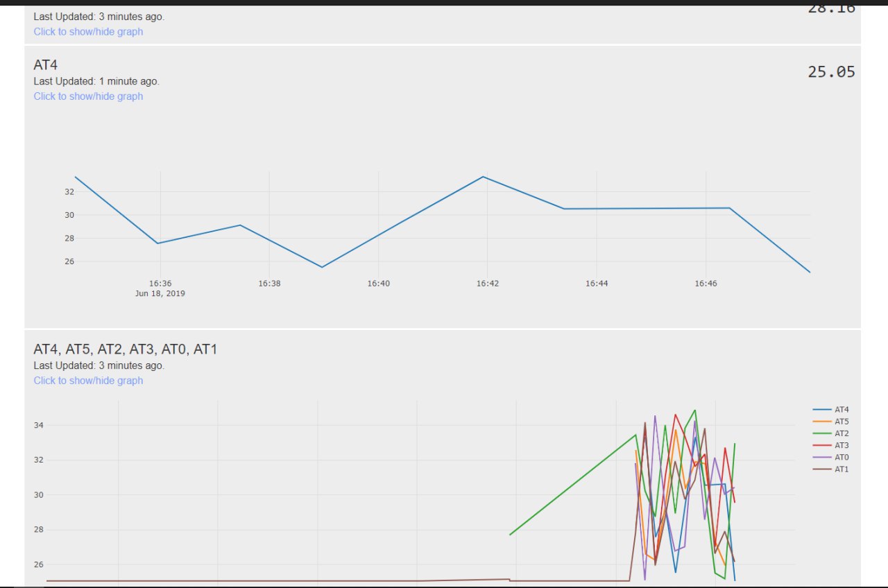Click the 16:42 time axis label
This screenshot has height=588, width=888.
[487, 284]
